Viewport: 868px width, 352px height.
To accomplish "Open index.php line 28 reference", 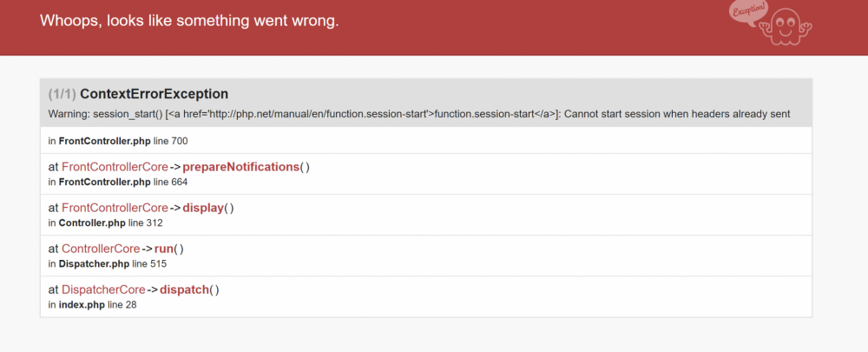I will point(82,304).
